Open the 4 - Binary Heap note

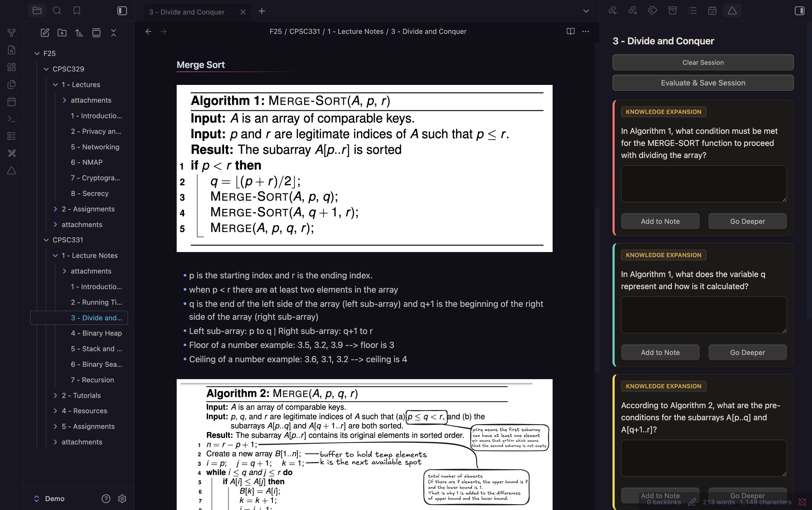pos(96,333)
